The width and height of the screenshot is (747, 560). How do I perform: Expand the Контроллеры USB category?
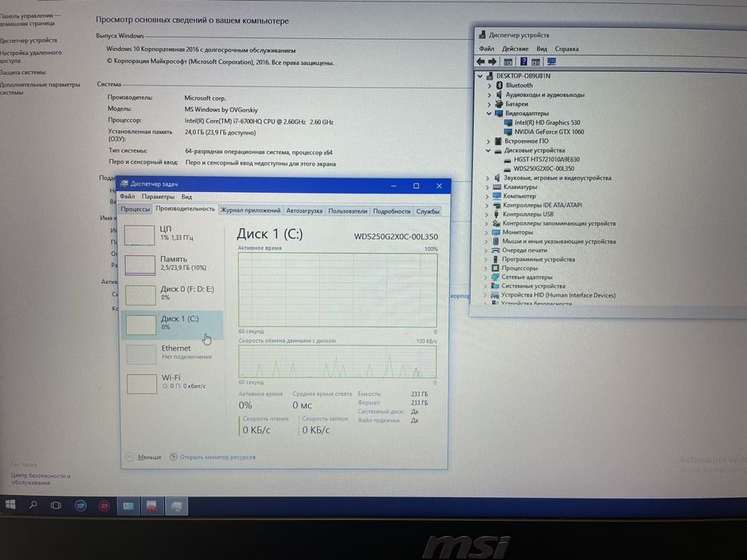[x=487, y=214]
